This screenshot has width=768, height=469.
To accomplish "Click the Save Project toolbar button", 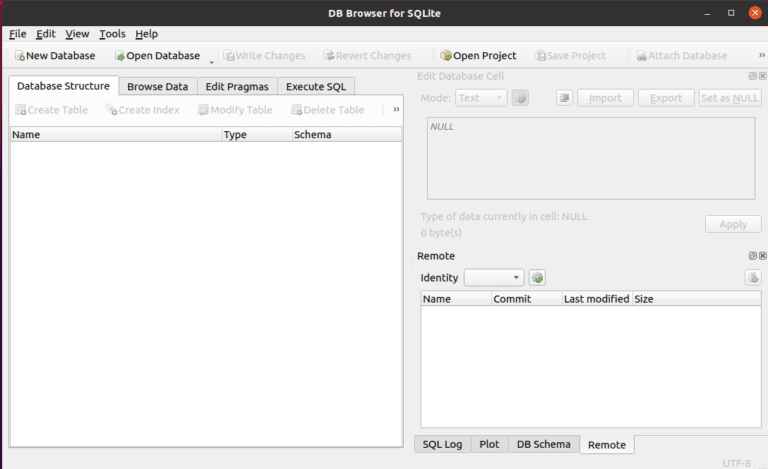I will point(570,56).
